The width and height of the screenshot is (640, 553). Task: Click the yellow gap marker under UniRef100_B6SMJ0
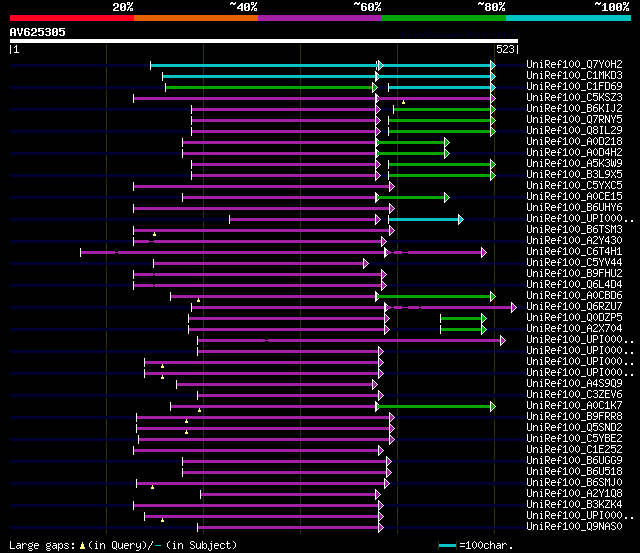click(152, 487)
